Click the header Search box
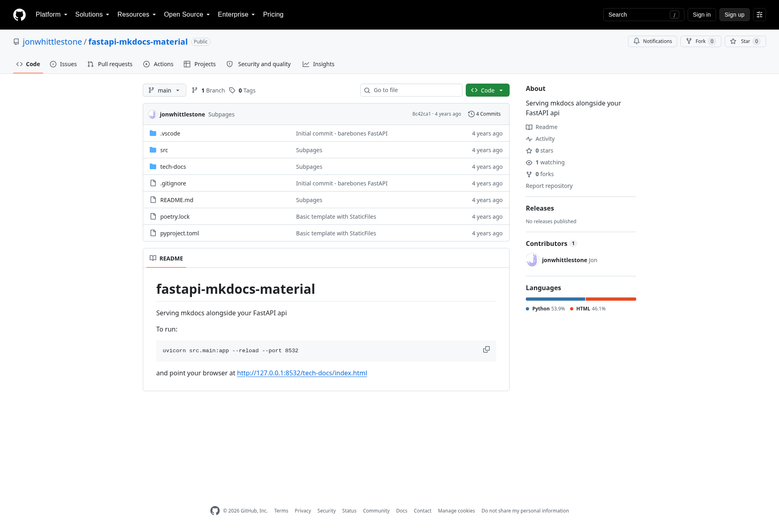This screenshot has height=532, width=779. [x=643, y=15]
